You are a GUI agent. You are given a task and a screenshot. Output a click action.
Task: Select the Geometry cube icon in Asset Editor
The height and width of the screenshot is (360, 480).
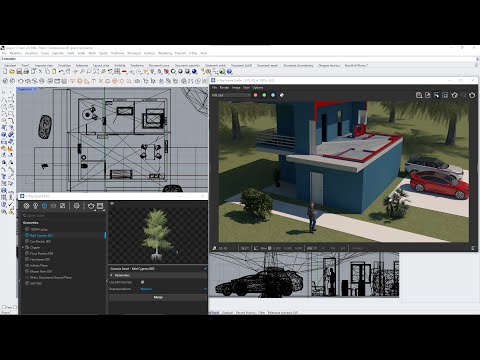pyautogui.click(x=44, y=206)
